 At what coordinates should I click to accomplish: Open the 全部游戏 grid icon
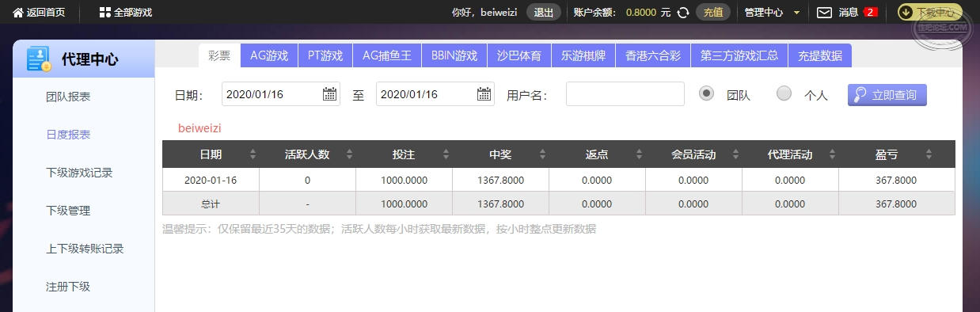pos(105,12)
